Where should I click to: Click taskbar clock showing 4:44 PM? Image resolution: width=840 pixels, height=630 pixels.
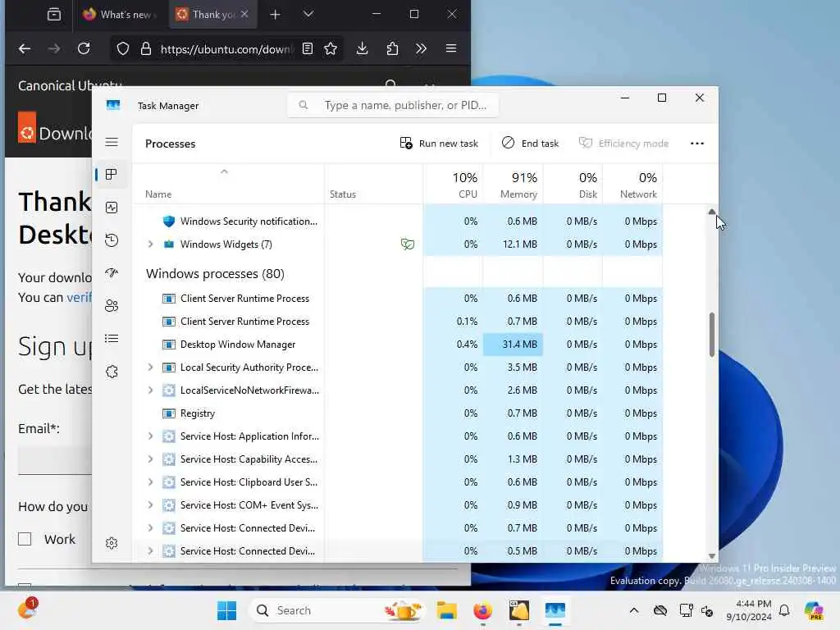(x=749, y=610)
